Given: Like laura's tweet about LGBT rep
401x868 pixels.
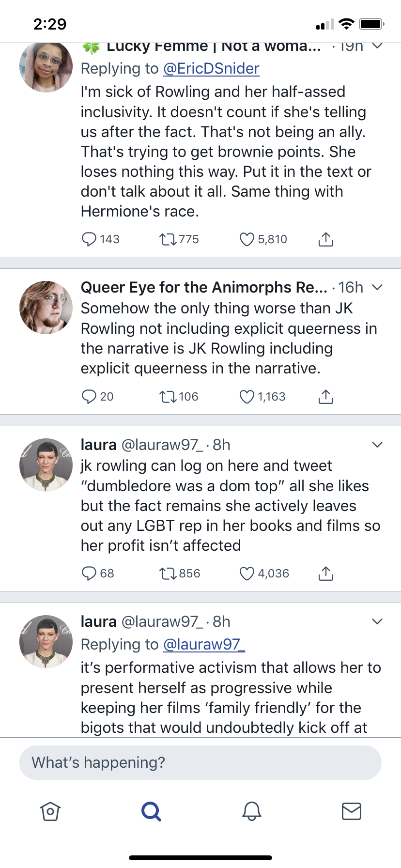Looking at the screenshot, I should pyautogui.click(x=247, y=573).
